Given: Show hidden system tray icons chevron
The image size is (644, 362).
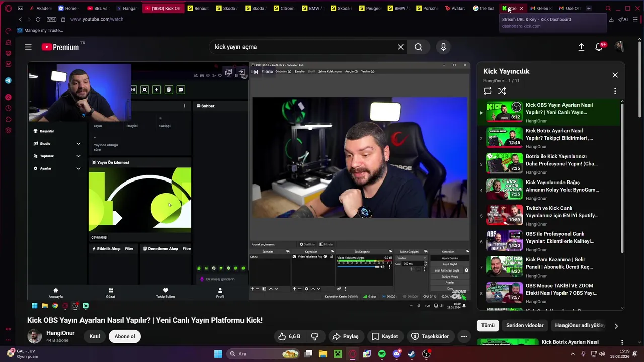Looking at the screenshot, I should tap(572, 354).
